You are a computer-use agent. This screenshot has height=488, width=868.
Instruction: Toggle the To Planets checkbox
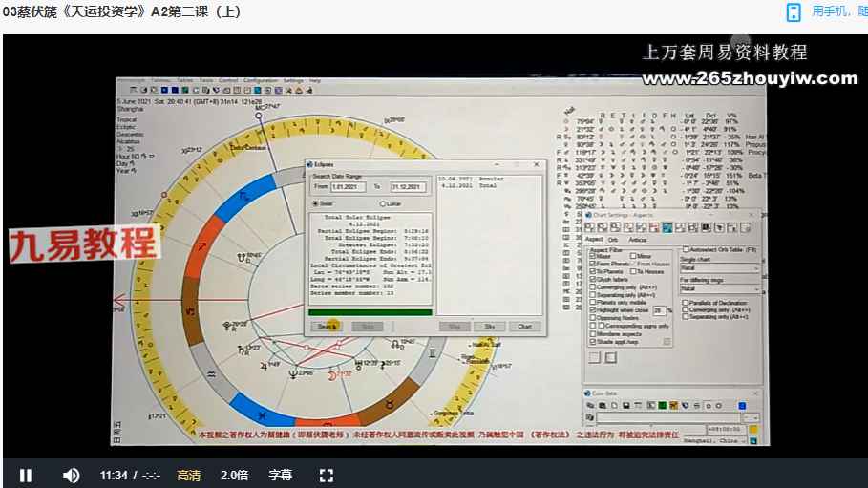click(x=593, y=272)
